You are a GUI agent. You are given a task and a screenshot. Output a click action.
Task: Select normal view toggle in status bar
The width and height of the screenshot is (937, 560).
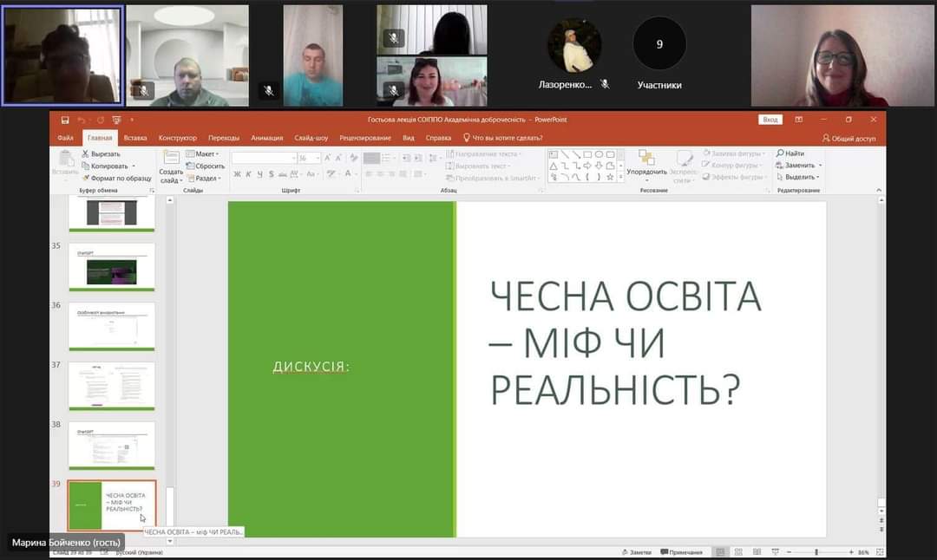click(x=721, y=552)
